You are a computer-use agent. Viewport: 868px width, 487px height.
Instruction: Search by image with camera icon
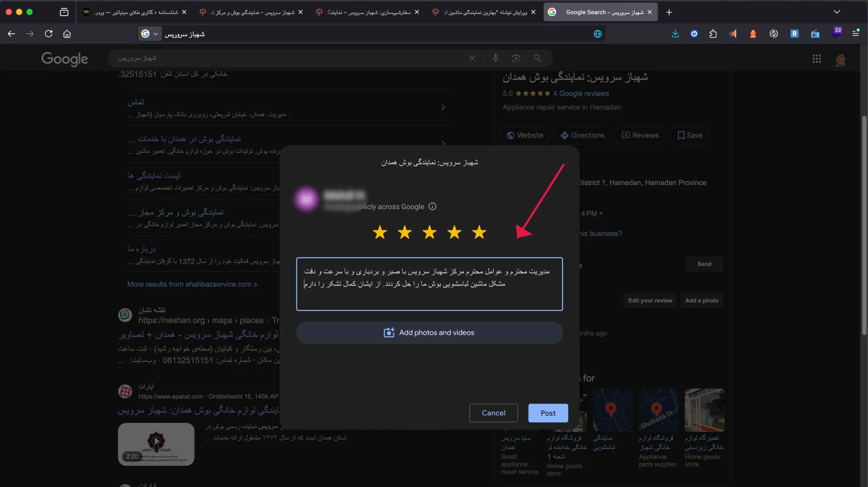tap(516, 58)
